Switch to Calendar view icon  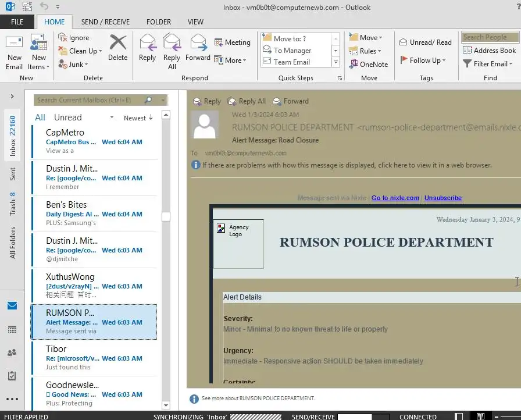12,329
